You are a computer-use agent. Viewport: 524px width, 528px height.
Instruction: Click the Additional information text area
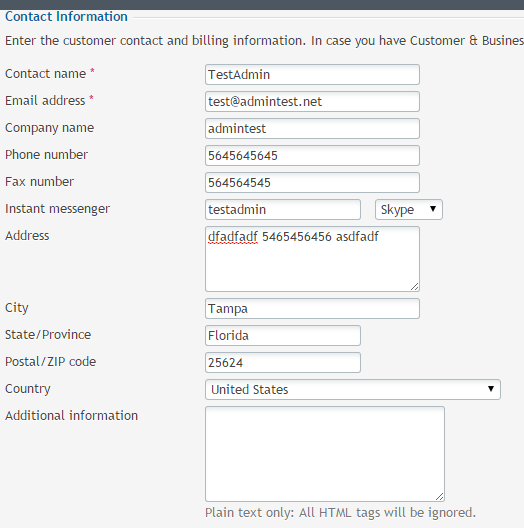pos(325,454)
